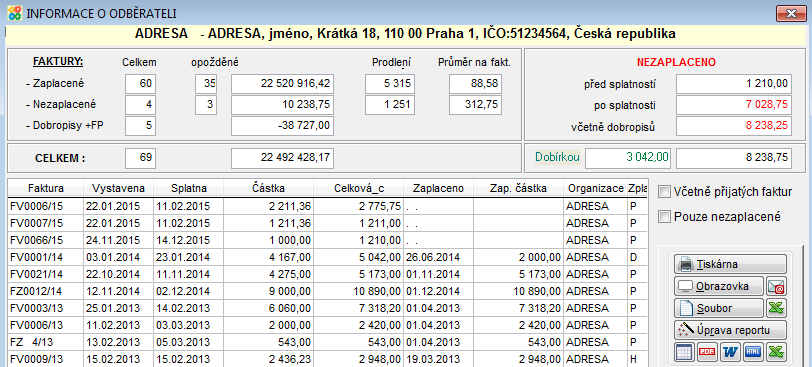Click the Částka column header
This screenshot has width=812, height=367.
(x=269, y=188)
